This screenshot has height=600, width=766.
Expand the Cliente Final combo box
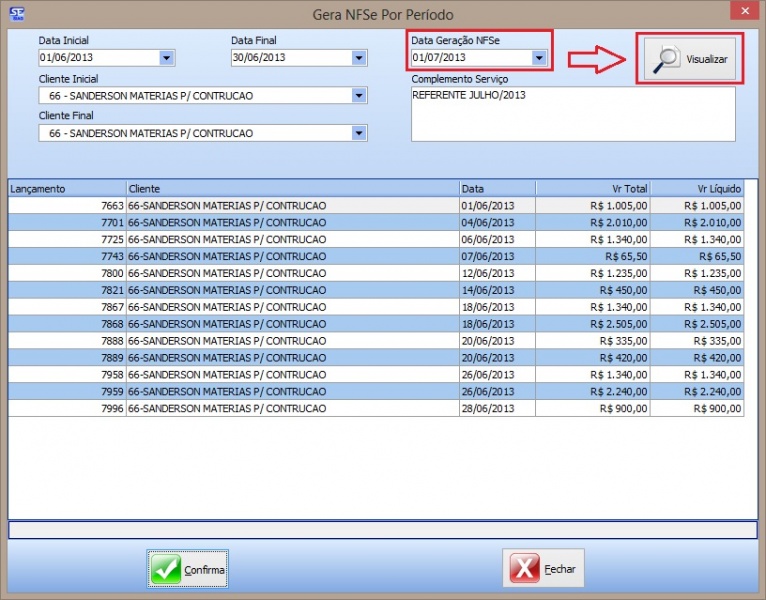coord(359,133)
